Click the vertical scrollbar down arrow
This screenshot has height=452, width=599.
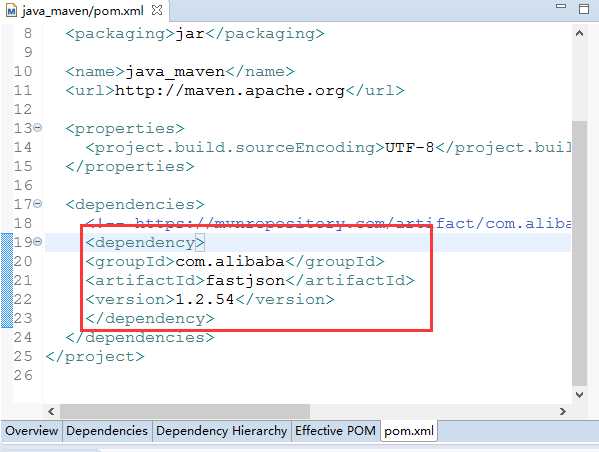580,394
